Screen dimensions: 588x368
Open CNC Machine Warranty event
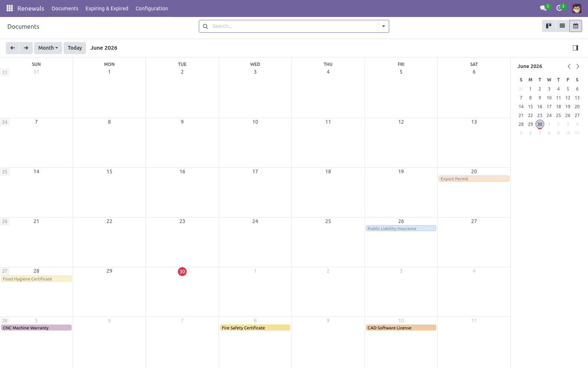36,328
